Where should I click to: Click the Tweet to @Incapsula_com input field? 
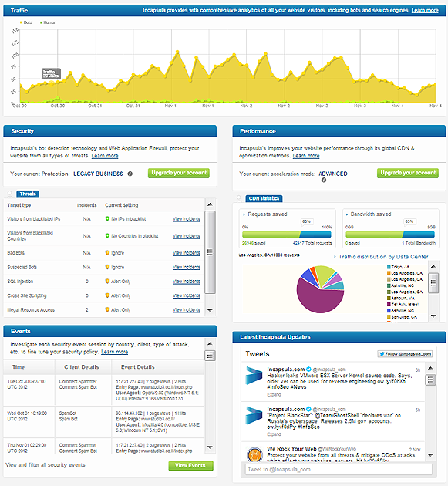tap(339, 470)
